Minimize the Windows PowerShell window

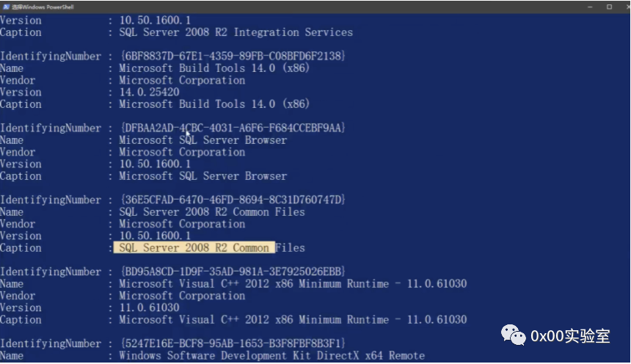pyautogui.click(x=590, y=6)
